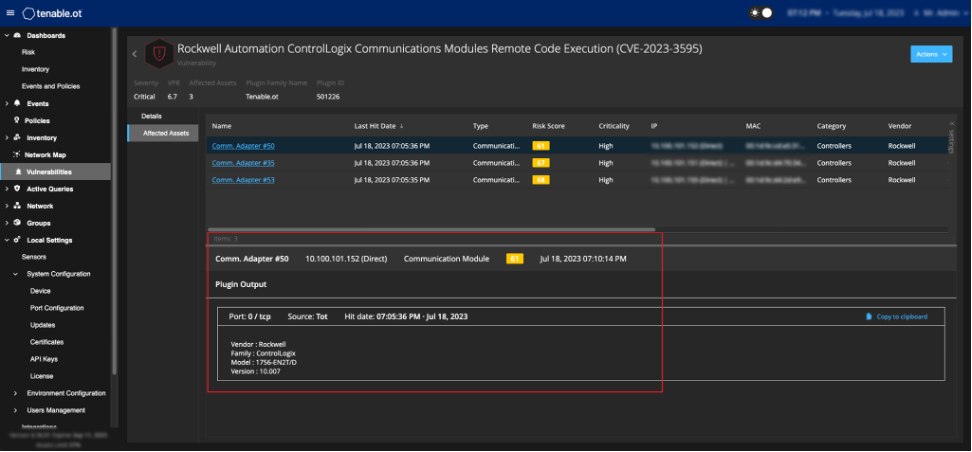Sort by Last Hit Date column
972x452 pixels.
374,126
